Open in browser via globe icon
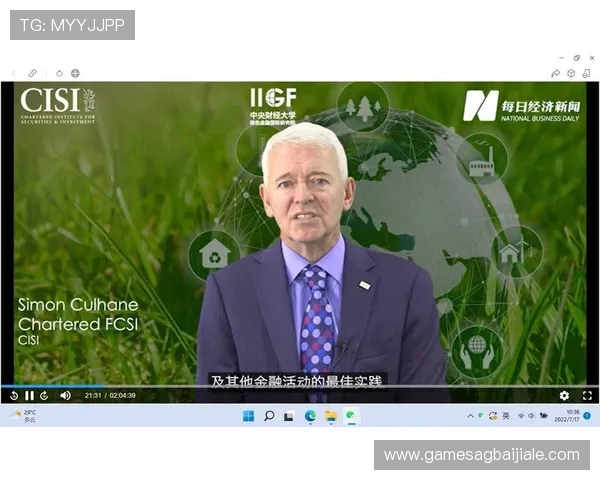Image resolution: width=600 pixels, height=480 pixels. pyautogui.click(x=75, y=73)
